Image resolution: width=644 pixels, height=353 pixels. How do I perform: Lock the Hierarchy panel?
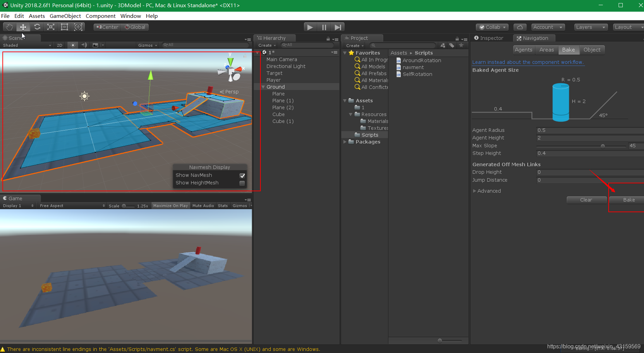[328, 39]
